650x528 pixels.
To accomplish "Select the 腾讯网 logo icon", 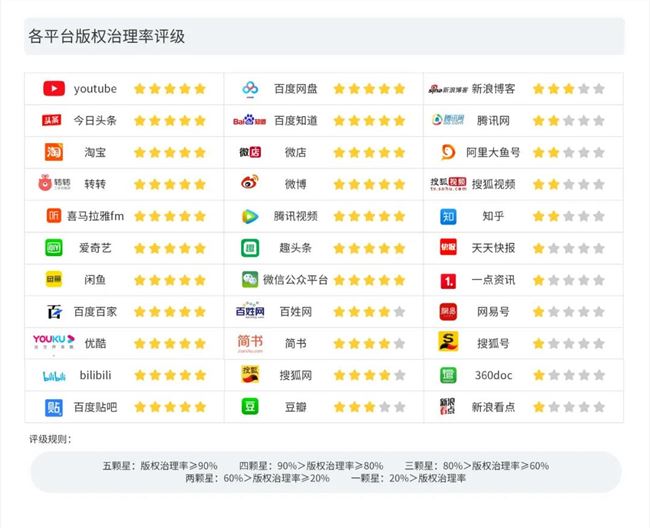I will coord(448,120).
